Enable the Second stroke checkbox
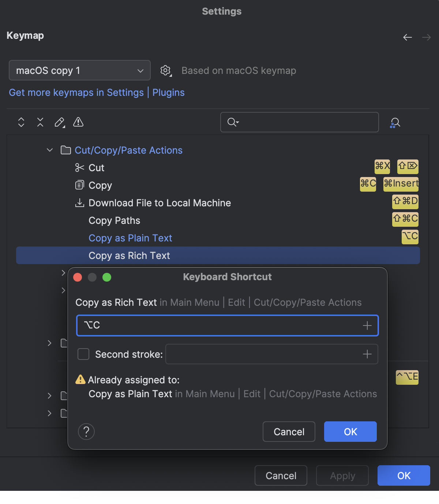 tap(83, 354)
